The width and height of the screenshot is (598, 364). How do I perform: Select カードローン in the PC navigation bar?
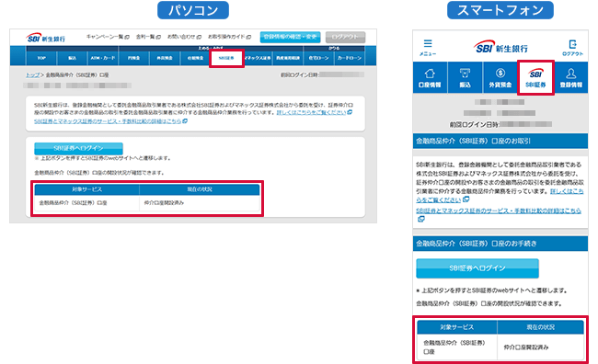coord(350,58)
